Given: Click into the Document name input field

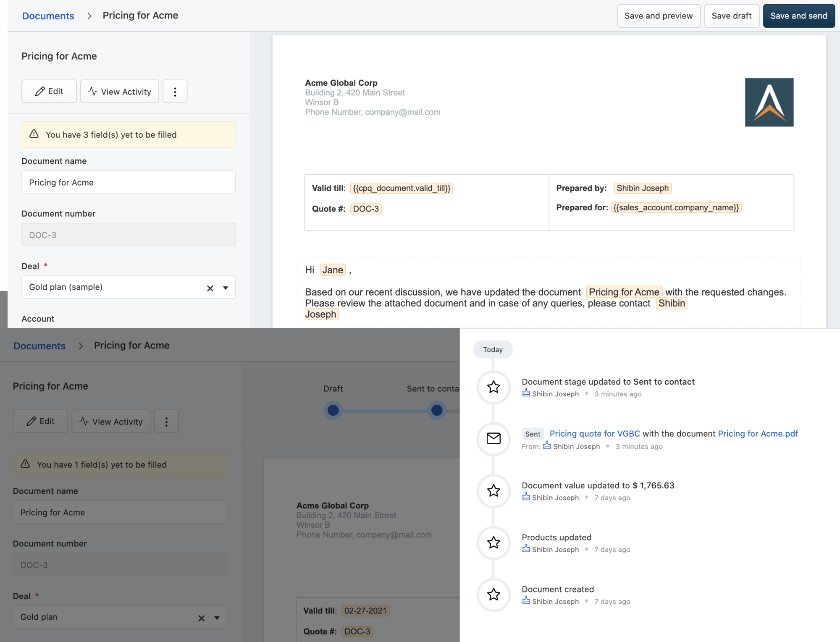Looking at the screenshot, I should coord(129,182).
